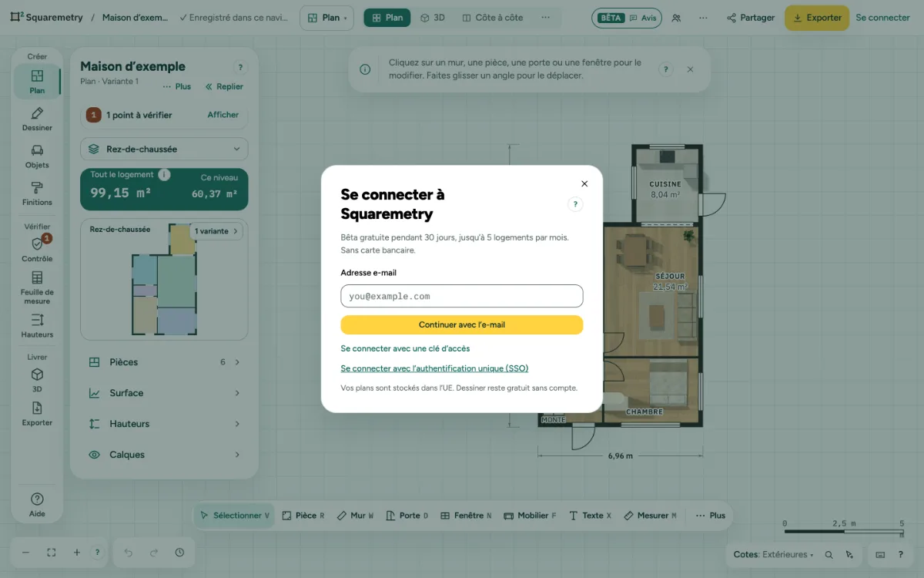Click the yellow Exporter button
This screenshot has width=924, height=578.
click(x=817, y=18)
